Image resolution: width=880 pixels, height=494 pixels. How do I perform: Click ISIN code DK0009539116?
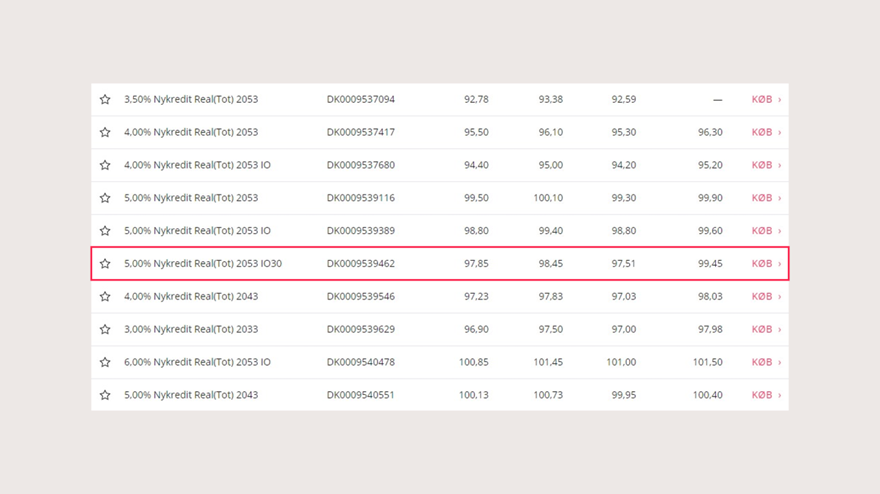[x=361, y=198]
